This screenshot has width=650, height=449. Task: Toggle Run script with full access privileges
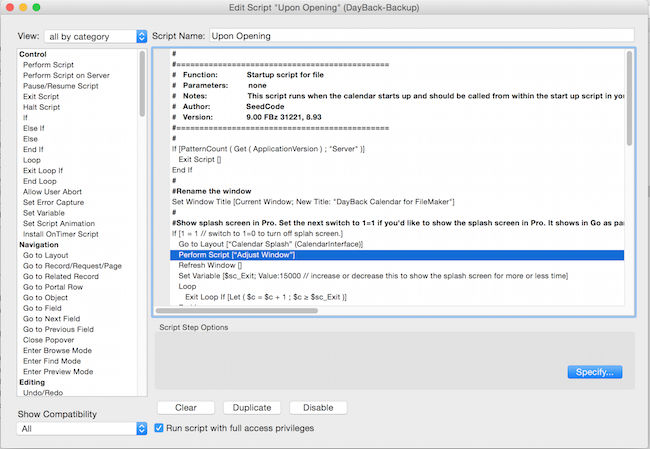tap(159, 428)
